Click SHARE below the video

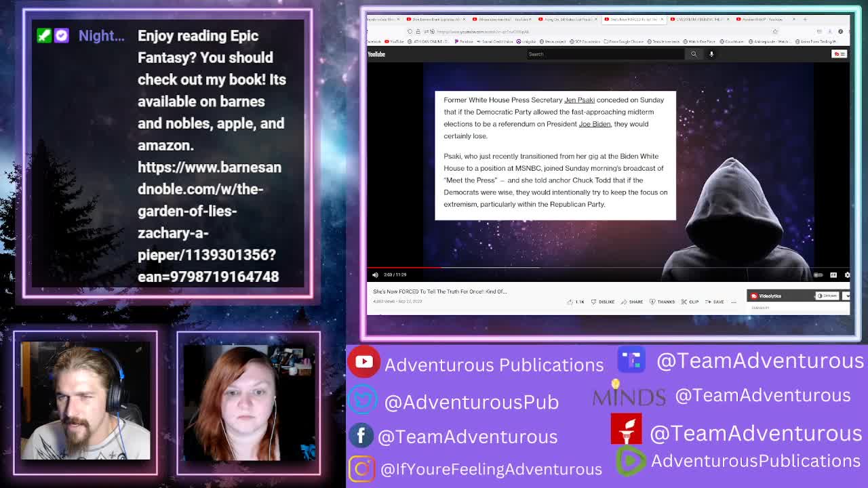pyautogui.click(x=632, y=302)
